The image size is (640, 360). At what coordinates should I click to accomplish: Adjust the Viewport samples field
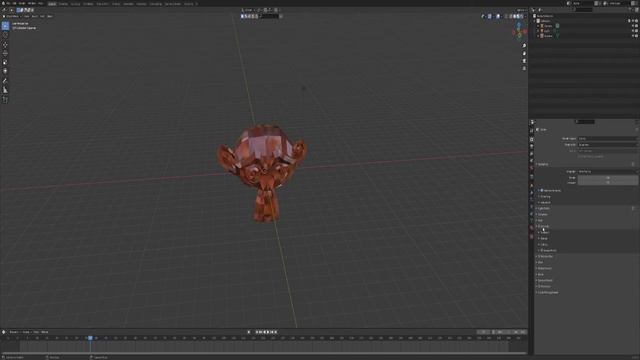pos(607,183)
